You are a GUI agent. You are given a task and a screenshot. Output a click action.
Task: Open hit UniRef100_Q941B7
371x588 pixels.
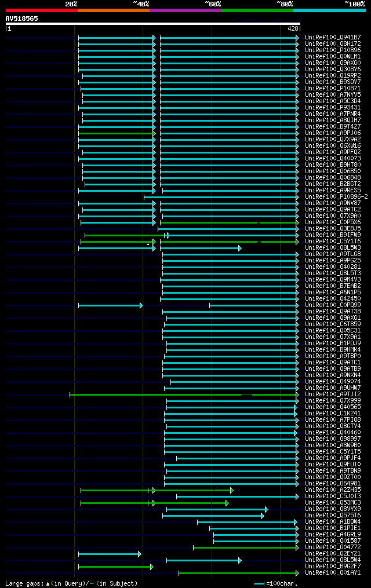(333, 38)
